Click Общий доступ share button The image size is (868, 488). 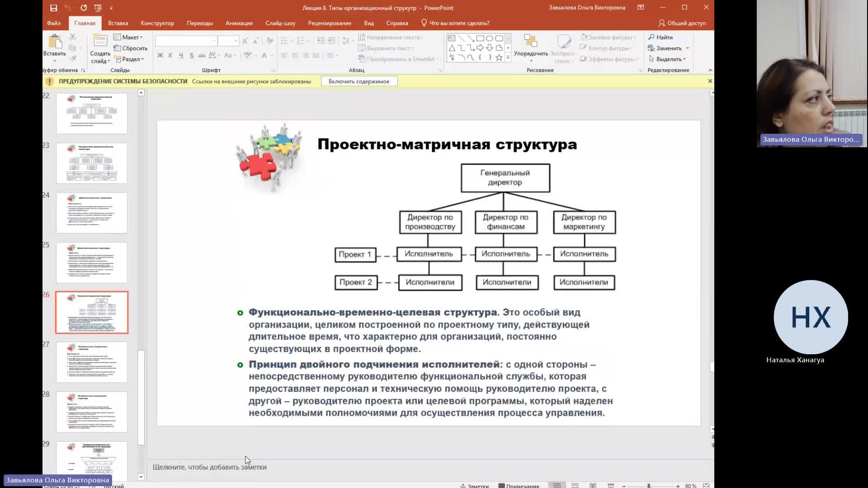tap(682, 23)
